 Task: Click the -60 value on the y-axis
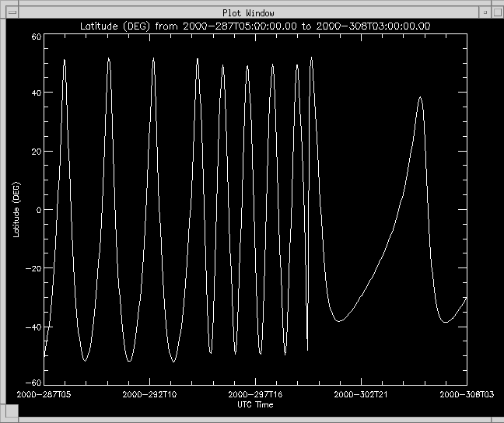pyautogui.click(x=34, y=383)
